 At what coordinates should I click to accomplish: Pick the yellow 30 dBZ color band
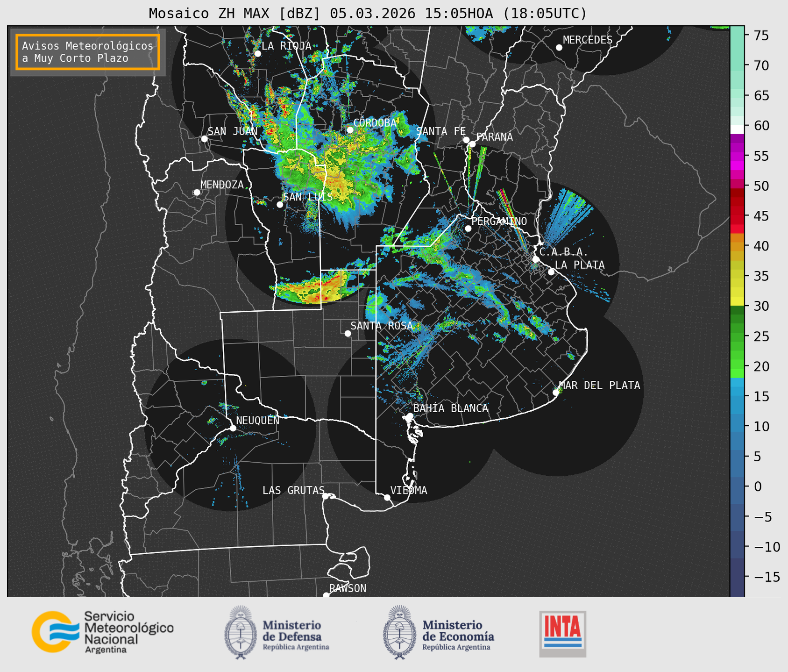(x=737, y=301)
